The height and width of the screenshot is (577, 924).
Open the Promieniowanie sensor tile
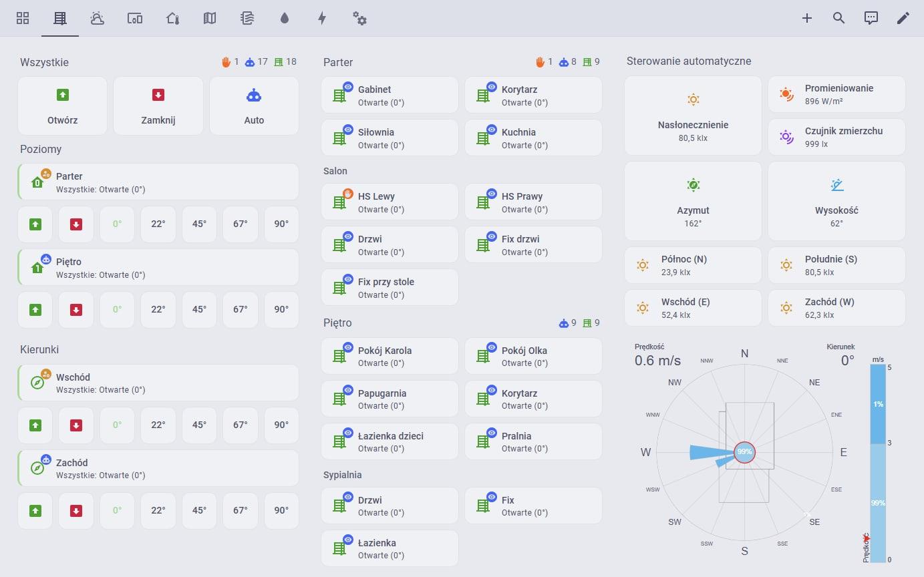click(836, 94)
